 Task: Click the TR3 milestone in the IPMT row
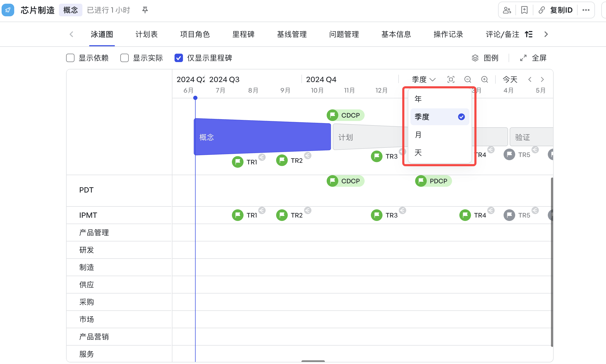tap(384, 215)
